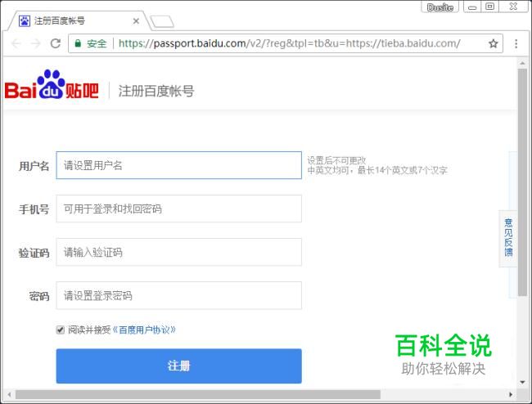
Task: Reload the page with the refresh icon
Action: [x=56, y=43]
